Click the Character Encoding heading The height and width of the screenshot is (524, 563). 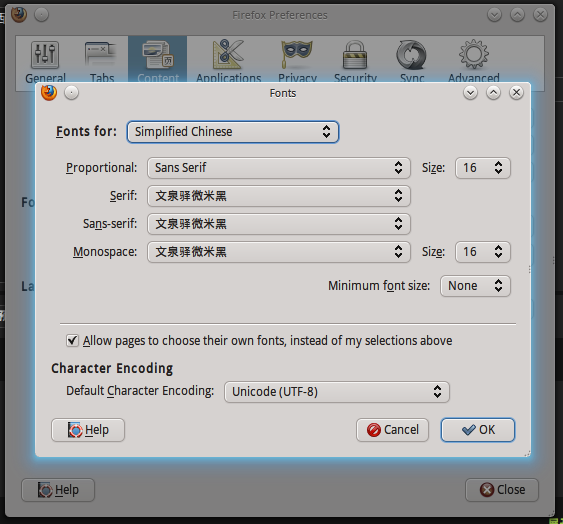112,368
